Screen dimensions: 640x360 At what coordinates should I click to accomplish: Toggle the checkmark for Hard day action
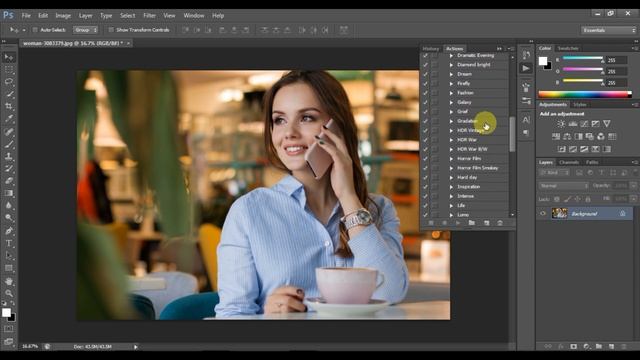(x=426, y=178)
